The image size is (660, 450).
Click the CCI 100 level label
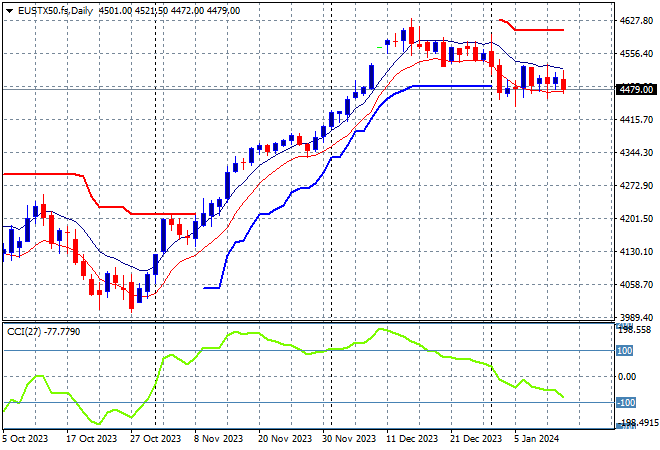623,351
